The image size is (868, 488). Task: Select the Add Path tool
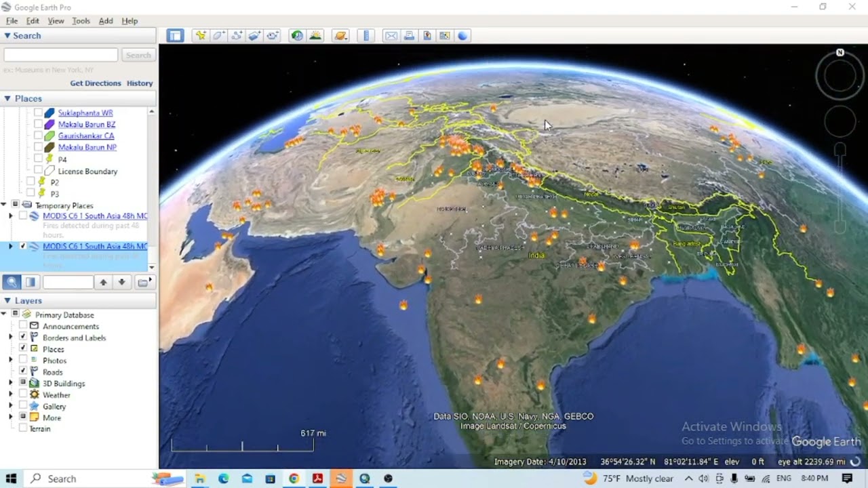coord(237,36)
